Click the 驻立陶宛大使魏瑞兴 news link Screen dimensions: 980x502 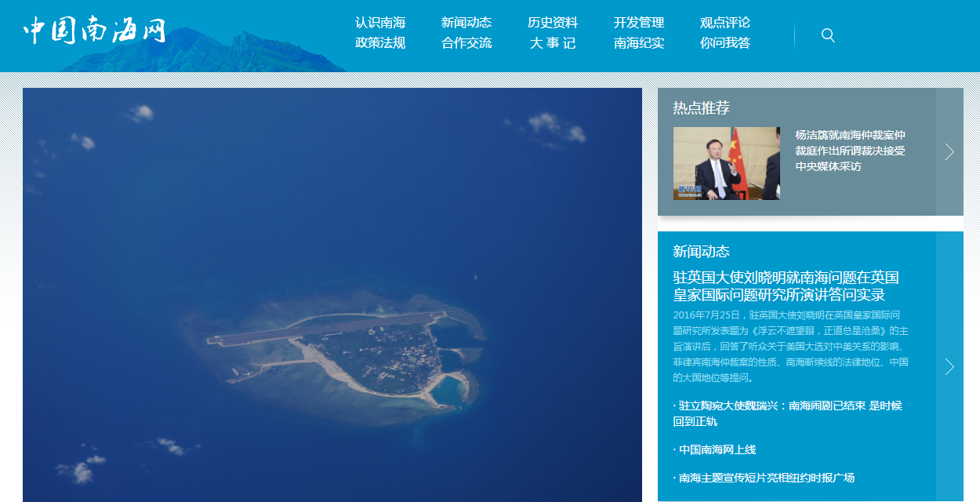click(x=787, y=413)
